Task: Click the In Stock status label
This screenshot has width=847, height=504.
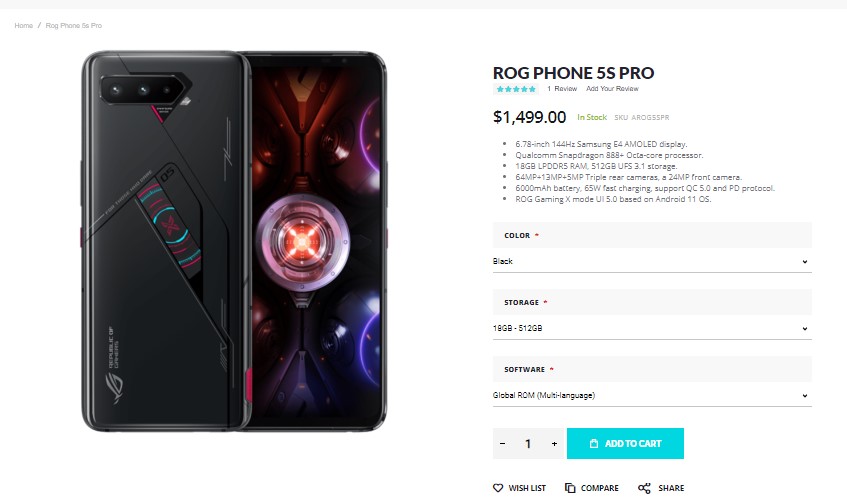Action: 592,118
